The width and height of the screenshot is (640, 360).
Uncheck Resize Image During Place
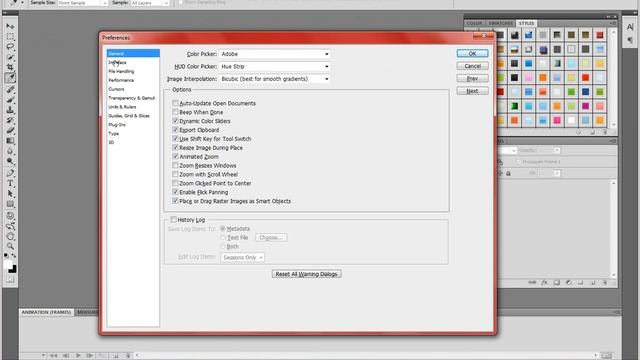pos(175,148)
